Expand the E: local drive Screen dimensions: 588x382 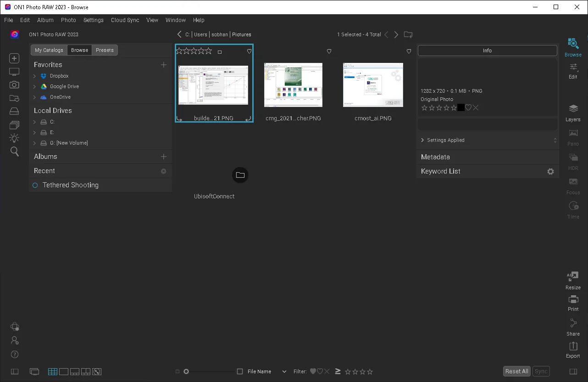(34, 132)
